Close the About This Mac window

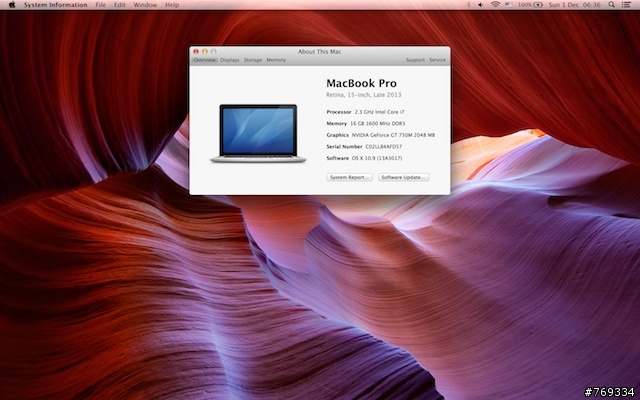pyautogui.click(x=196, y=51)
